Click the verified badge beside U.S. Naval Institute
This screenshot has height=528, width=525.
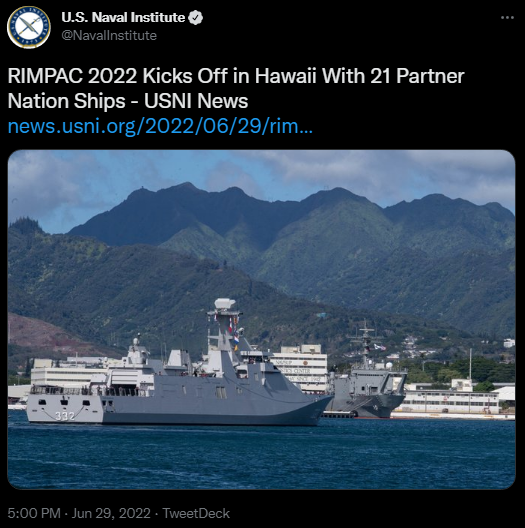(x=195, y=18)
